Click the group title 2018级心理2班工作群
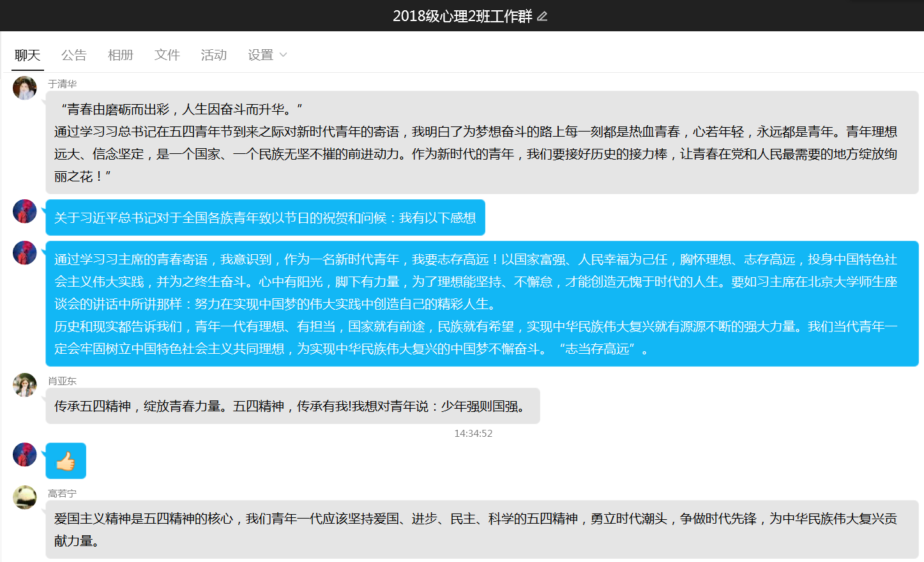This screenshot has height=562, width=924. tap(462, 16)
